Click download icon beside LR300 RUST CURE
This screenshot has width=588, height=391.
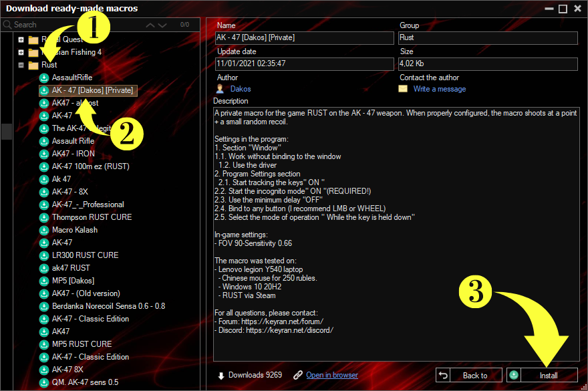click(x=44, y=255)
